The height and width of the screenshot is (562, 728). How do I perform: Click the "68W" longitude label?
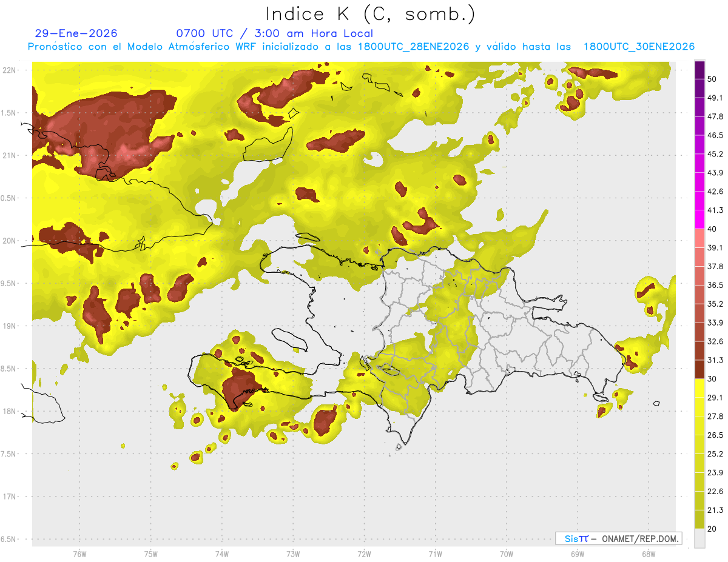(648, 554)
